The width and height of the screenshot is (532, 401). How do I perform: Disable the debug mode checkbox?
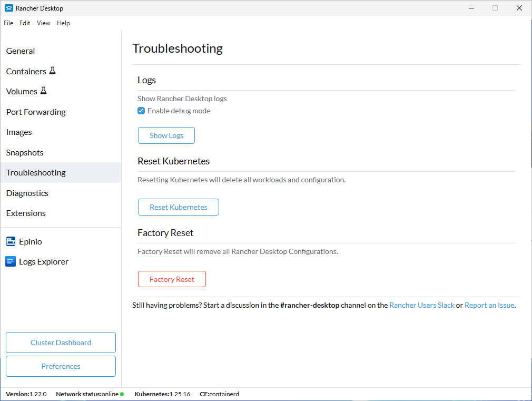point(141,111)
